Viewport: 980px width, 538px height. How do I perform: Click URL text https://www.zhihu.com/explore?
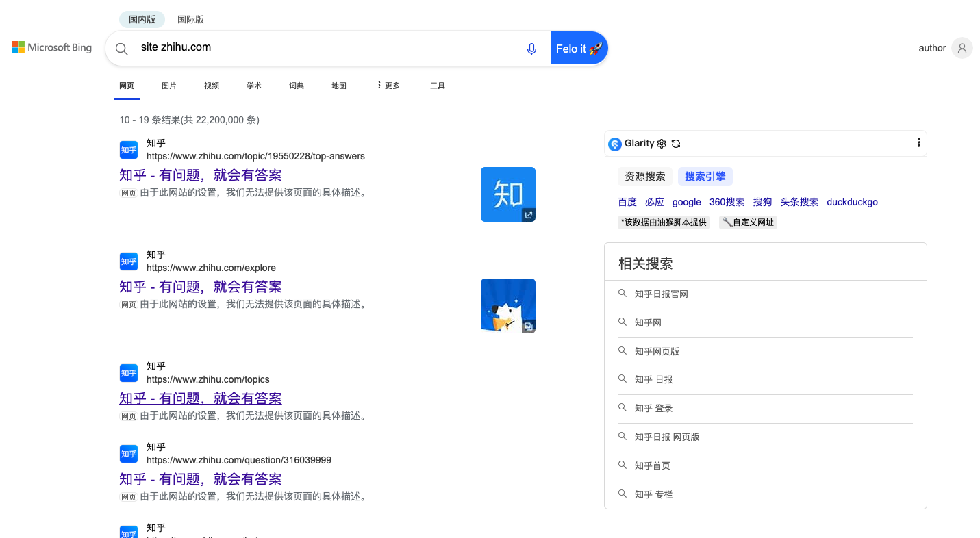(x=211, y=268)
